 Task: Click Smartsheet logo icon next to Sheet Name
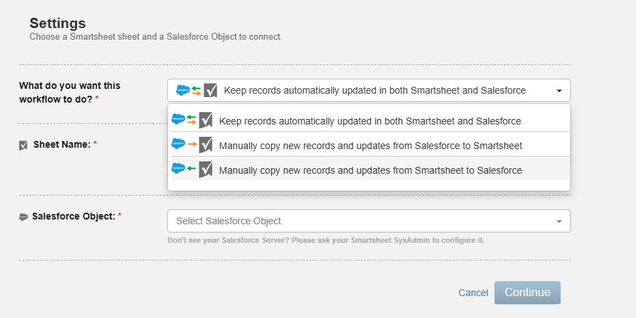[x=23, y=145]
